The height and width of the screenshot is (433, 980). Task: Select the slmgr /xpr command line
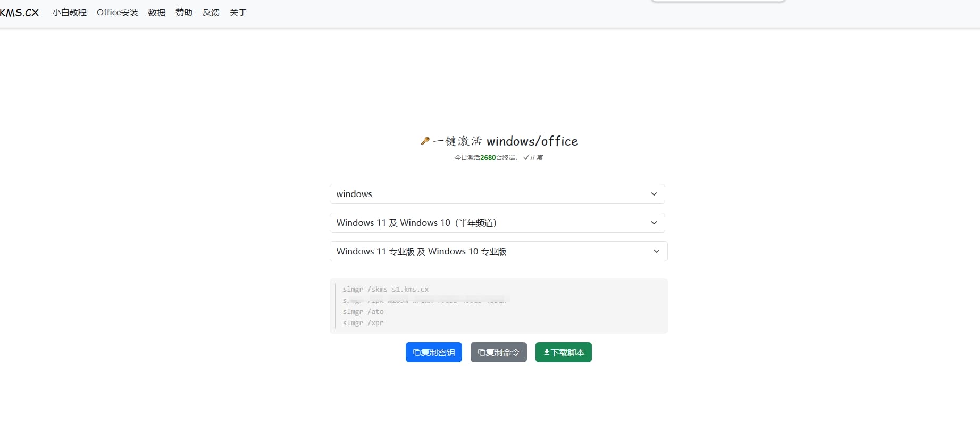(x=363, y=323)
